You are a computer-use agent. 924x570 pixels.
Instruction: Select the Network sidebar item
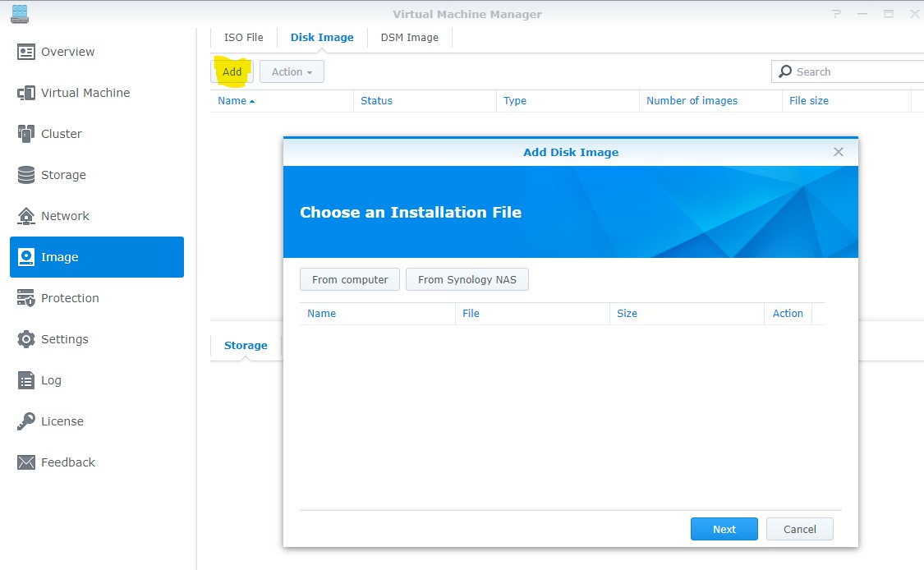click(65, 216)
